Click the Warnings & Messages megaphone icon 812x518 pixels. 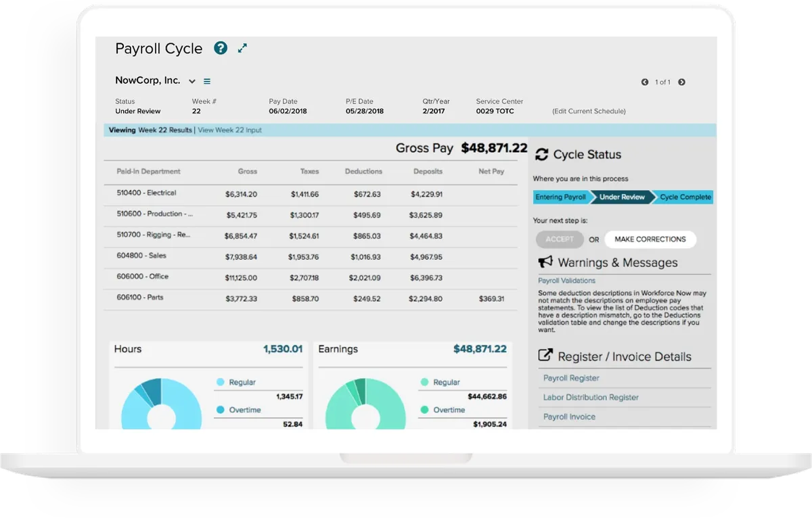point(545,262)
